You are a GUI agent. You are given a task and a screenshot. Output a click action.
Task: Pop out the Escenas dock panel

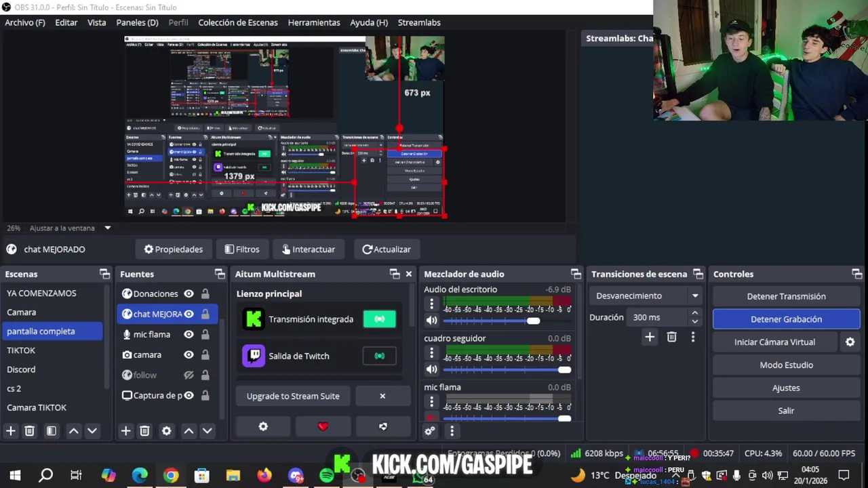tap(104, 274)
